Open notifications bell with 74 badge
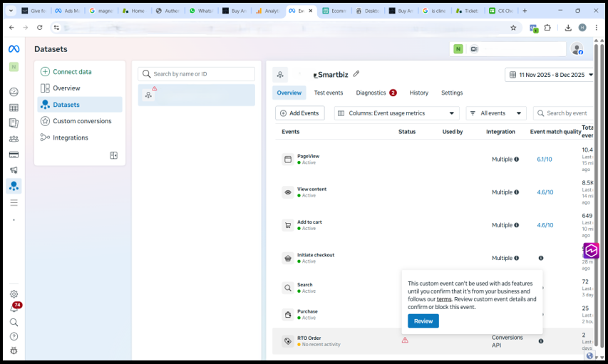 14,308
